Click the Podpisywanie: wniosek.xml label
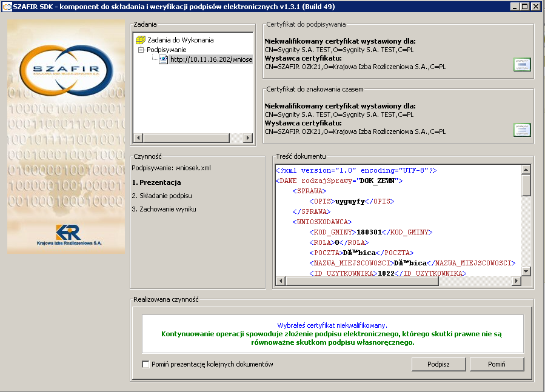Viewport: 545px width, 392px height. [x=171, y=168]
